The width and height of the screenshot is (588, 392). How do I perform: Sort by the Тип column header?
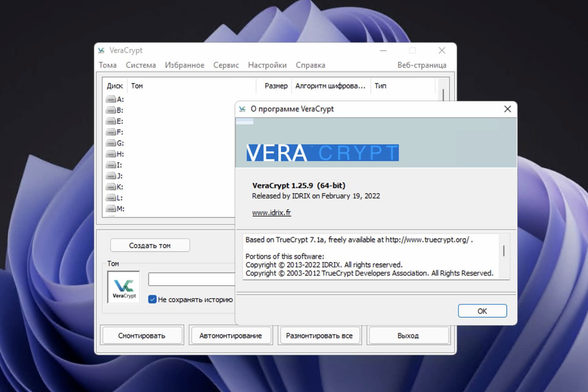403,86
